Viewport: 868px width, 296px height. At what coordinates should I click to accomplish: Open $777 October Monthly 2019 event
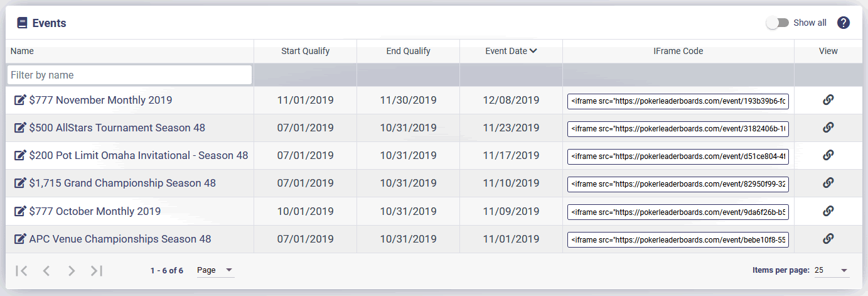tap(95, 211)
